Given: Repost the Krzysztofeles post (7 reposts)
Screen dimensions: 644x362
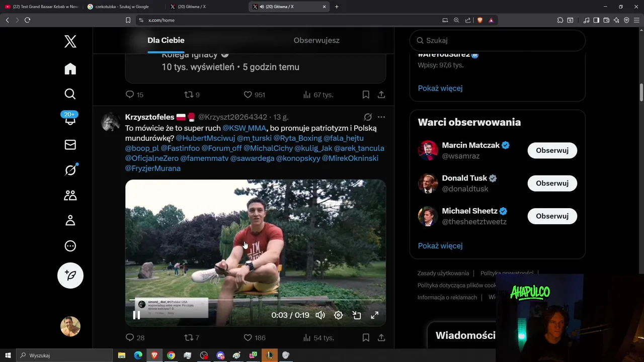Looking at the screenshot, I should coord(192,338).
